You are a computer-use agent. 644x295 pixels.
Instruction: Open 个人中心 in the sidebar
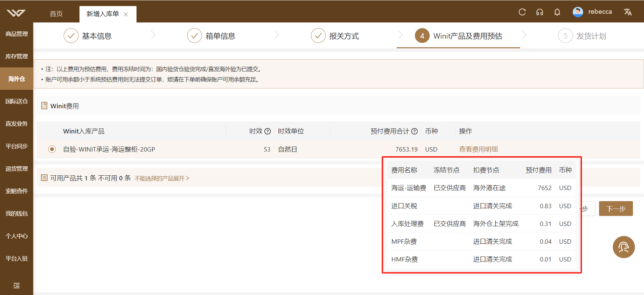pos(16,236)
